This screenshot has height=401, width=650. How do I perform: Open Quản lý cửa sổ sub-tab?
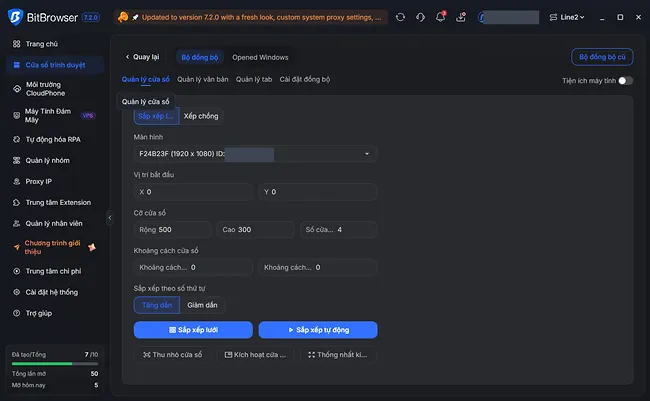point(146,79)
